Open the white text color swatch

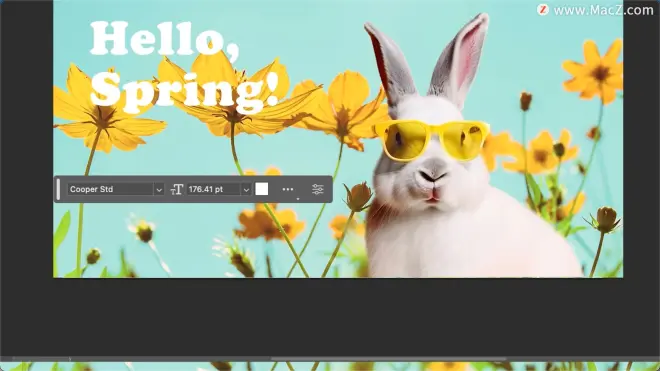pos(262,189)
